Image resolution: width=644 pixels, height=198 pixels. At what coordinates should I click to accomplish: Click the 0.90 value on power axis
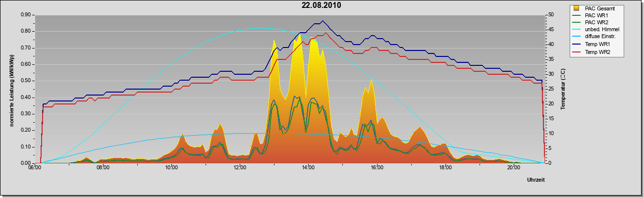tap(26, 15)
